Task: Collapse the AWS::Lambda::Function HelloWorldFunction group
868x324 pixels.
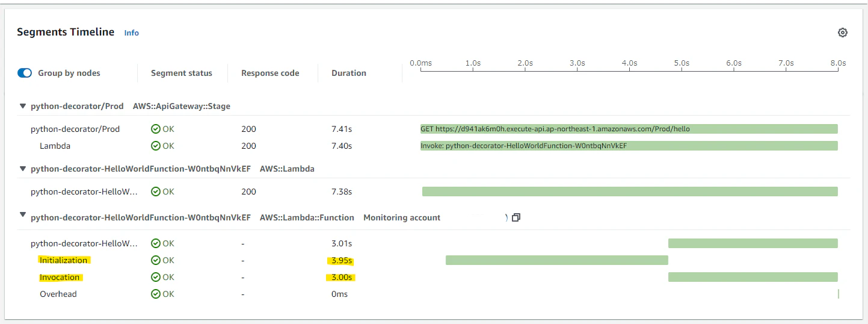Action: pos(23,214)
